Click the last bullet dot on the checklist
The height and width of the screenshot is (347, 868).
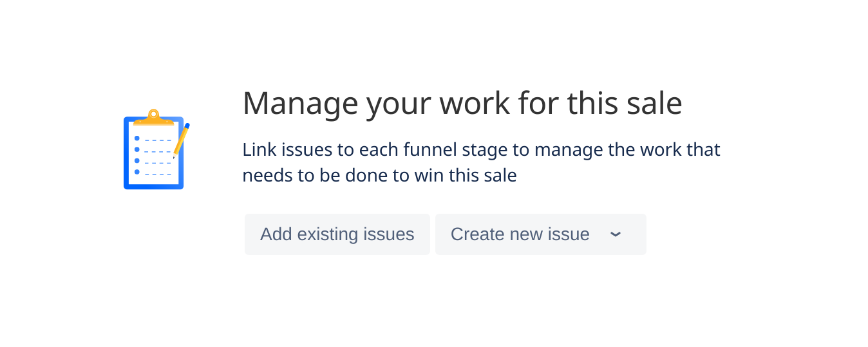(x=137, y=172)
